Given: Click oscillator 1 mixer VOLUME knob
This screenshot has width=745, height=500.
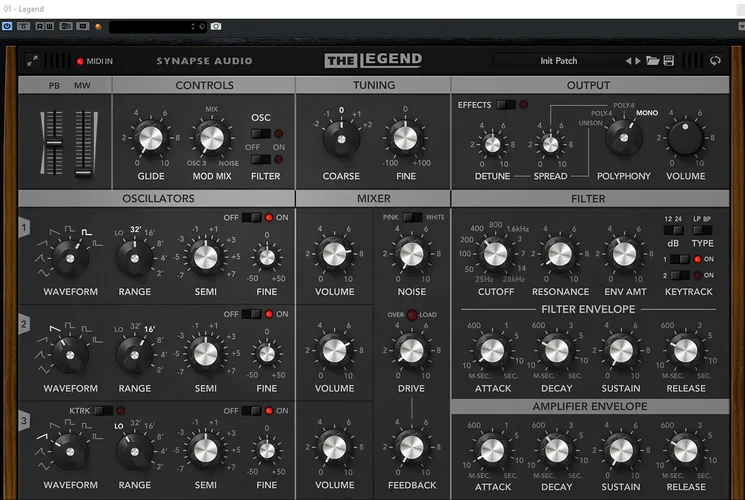Looking at the screenshot, I should [x=334, y=254].
